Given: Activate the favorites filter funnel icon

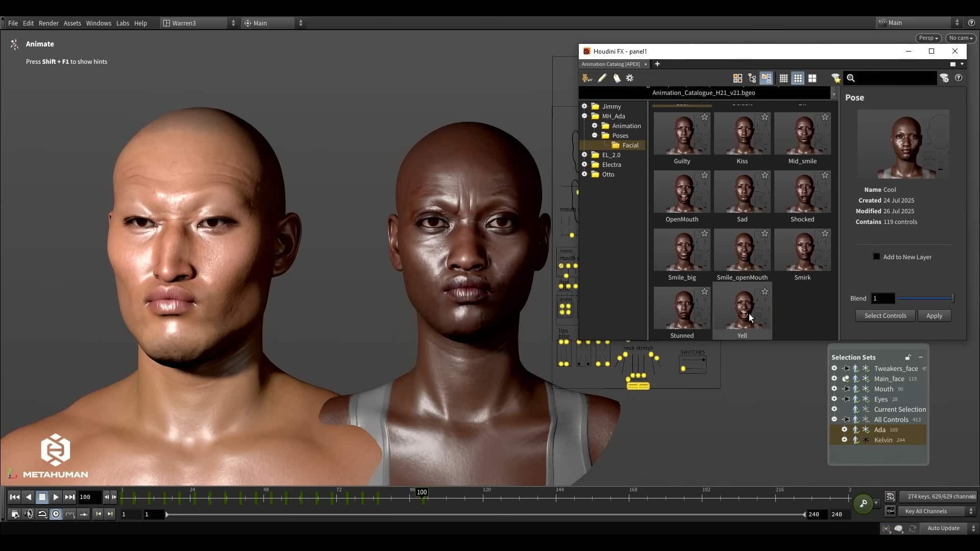Looking at the screenshot, I should tap(836, 78).
